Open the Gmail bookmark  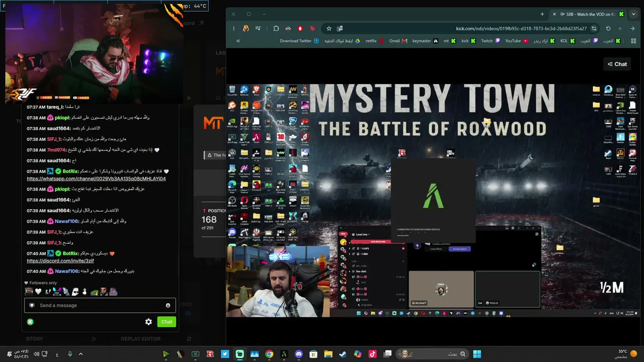coord(398,41)
